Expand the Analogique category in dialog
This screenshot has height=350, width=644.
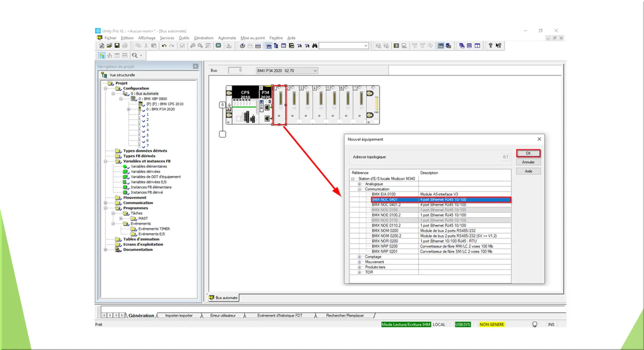point(360,184)
